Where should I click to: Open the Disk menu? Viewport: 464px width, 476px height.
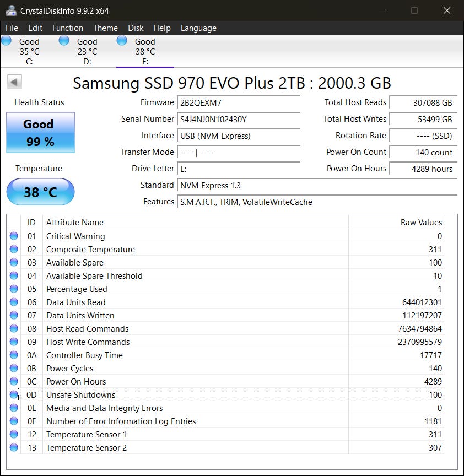(136, 28)
